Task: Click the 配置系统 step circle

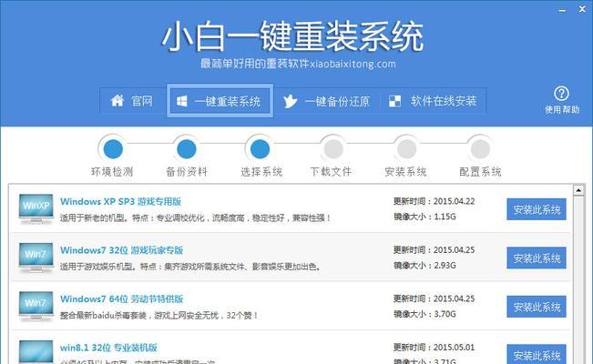Action: coord(480,149)
